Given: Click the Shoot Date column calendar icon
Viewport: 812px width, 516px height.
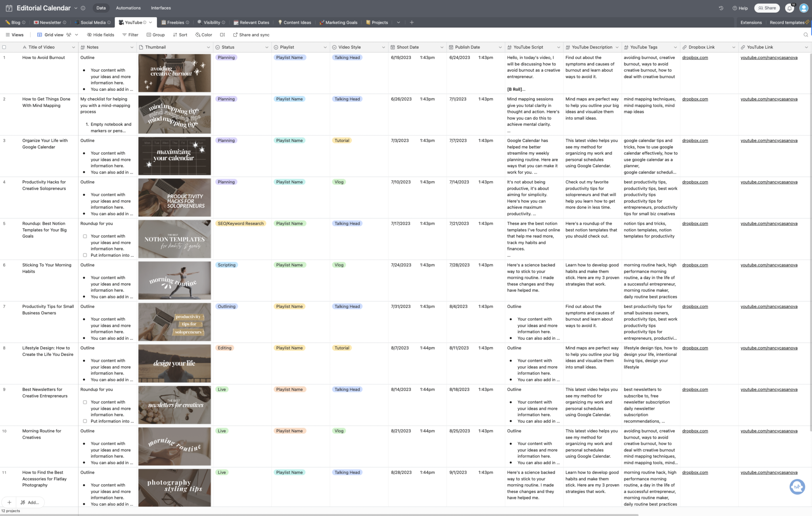Looking at the screenshot, I should (x=393, y=47).
